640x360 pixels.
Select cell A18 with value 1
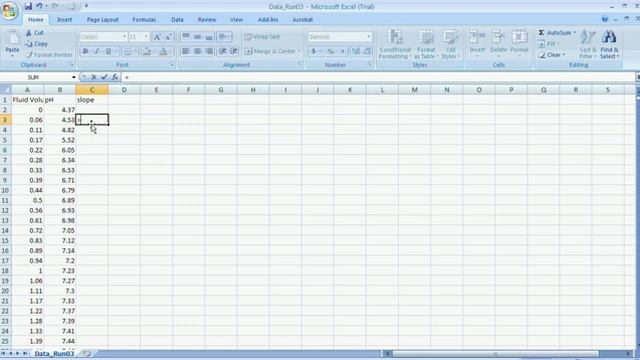27,271
